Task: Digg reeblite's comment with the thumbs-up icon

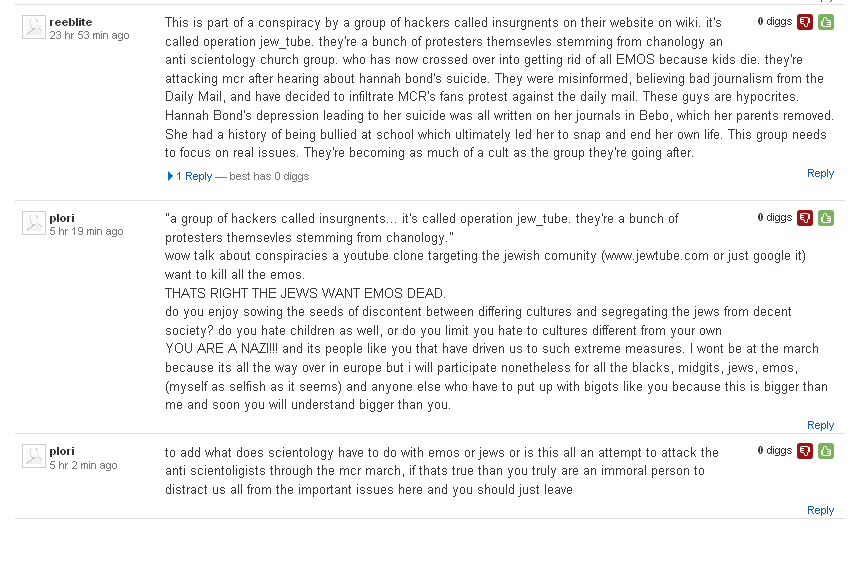Action: pyautogui.click(x=826, y=22)
